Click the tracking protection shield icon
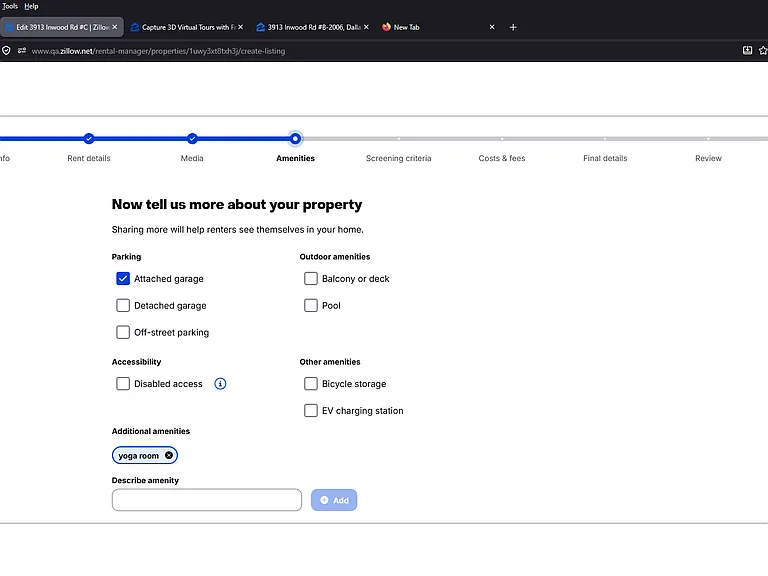768x576 pixels. [6, 50]
